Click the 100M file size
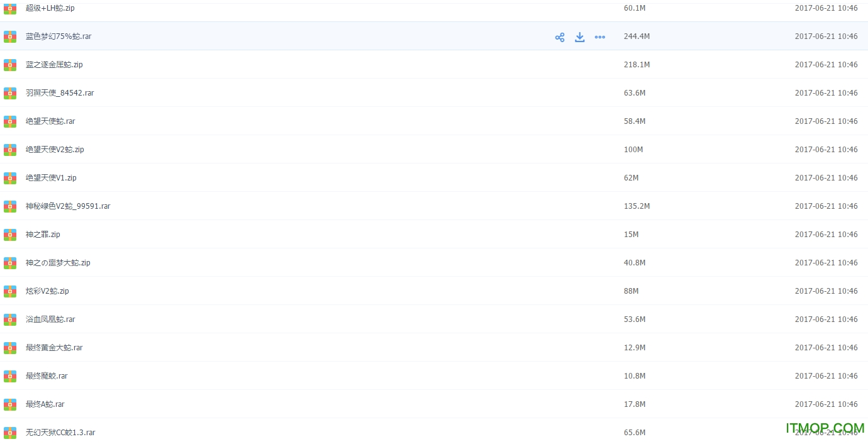This screenshot has width=868, height=444. point(633,150)
